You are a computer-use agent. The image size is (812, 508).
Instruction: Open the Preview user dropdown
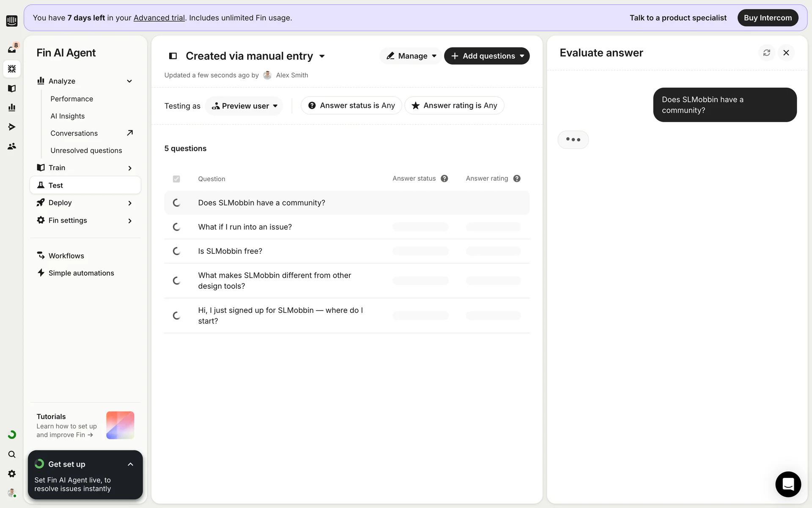(244, 106)
